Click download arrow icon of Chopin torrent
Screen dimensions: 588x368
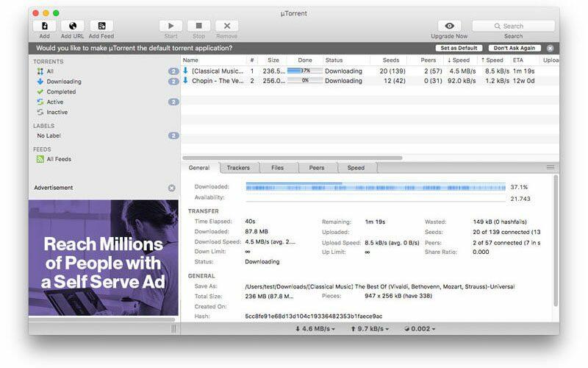point(185,80)
